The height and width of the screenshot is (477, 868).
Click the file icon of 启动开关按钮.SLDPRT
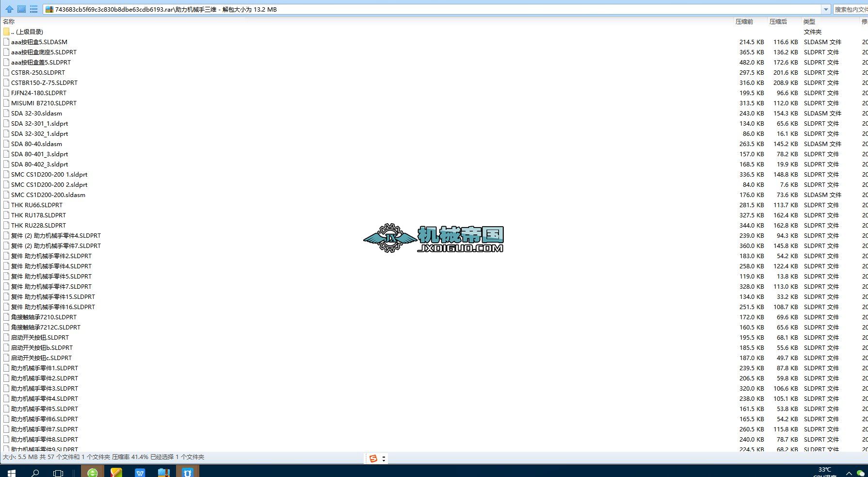6,337
